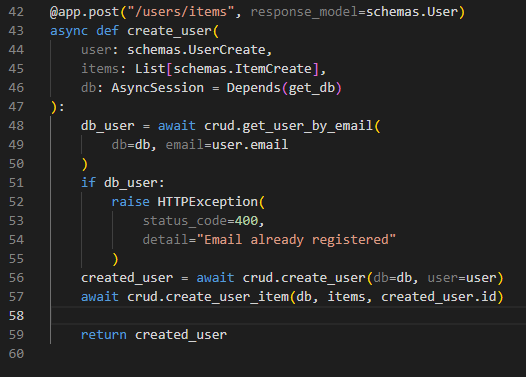This screenshot has height=377, width=526.
Task: Click 'crud.create_user_item' on line 57
Action: (208, 297)
